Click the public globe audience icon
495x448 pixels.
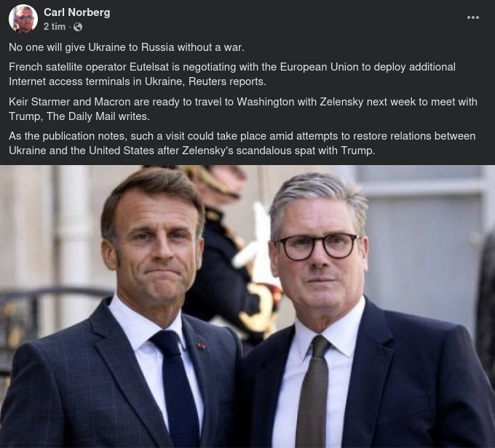pyautogui.click(x=78, y=27)
